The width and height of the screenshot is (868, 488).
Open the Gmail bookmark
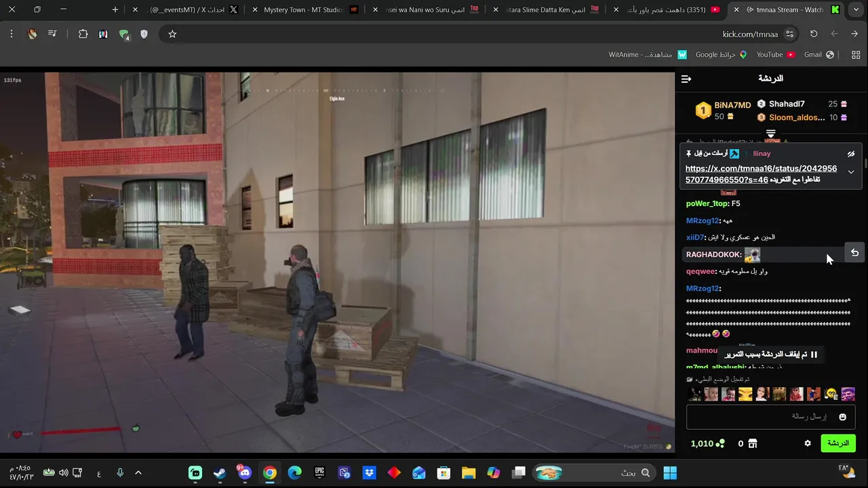point(819,54)
